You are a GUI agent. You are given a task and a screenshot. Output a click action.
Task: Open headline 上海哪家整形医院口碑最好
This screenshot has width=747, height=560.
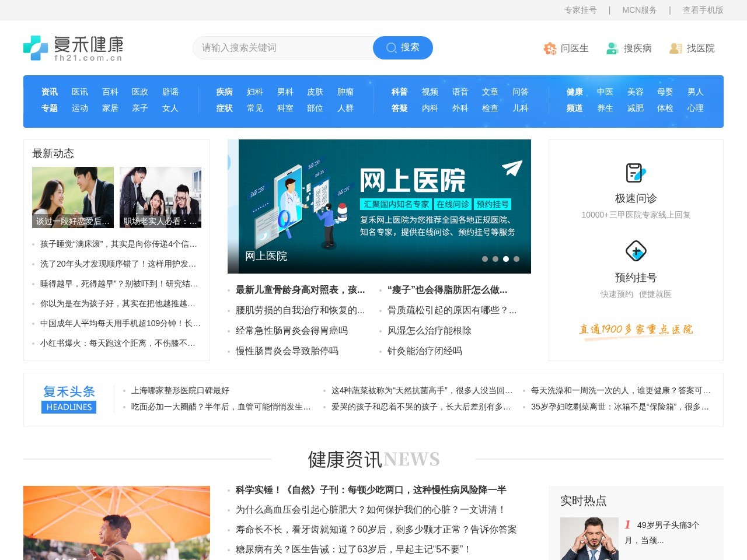coord(180,390)
